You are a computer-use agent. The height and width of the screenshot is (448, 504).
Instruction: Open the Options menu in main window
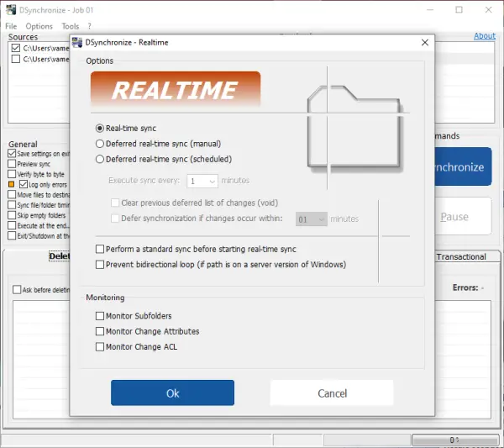[39, 26]
